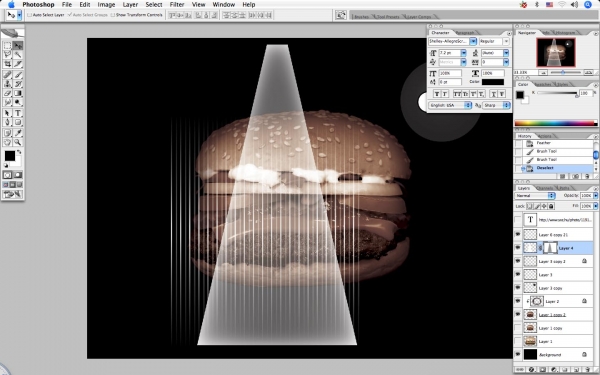Switch to the Histogram tab
This screenshot has width=600, height=375.
pyautogui.click(x=565, y=33)
